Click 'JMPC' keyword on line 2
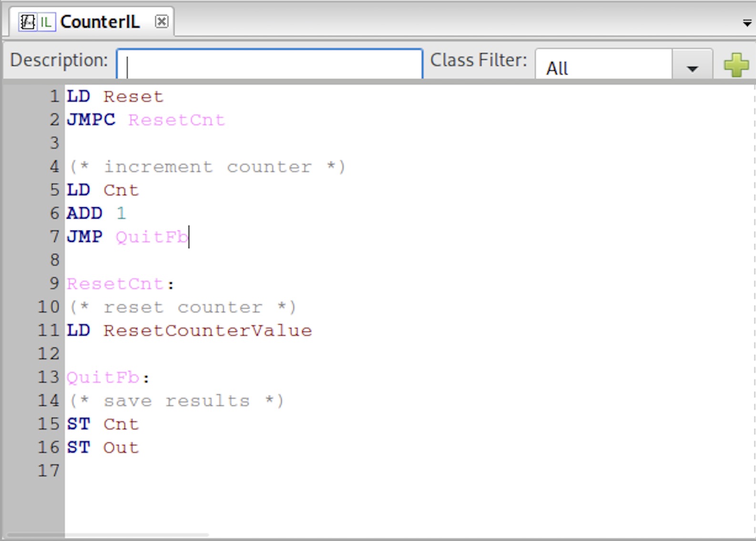Image resolution: width=756 pixels, height=541 pixels. point(91,120)
